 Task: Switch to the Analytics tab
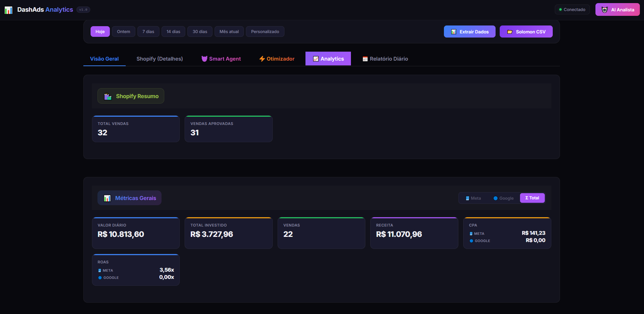point(328,59)
